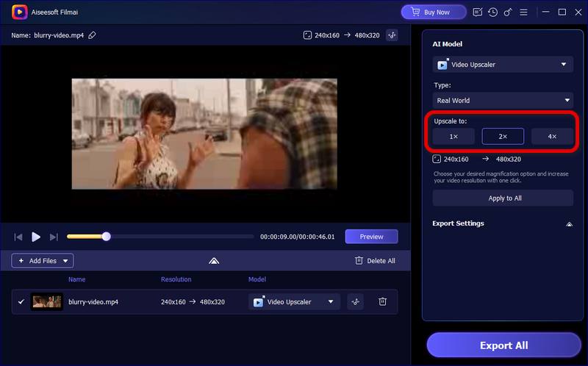This screenshot has height=366, width=588.
Task: Select the 4× upscale option
Action: pyautogui.click(x=552, y=137)
